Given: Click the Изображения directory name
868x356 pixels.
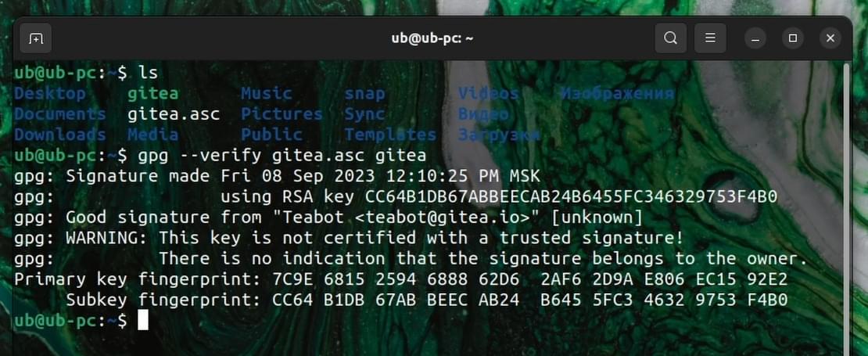Looking at the screenshot, I should coord(617,94).
